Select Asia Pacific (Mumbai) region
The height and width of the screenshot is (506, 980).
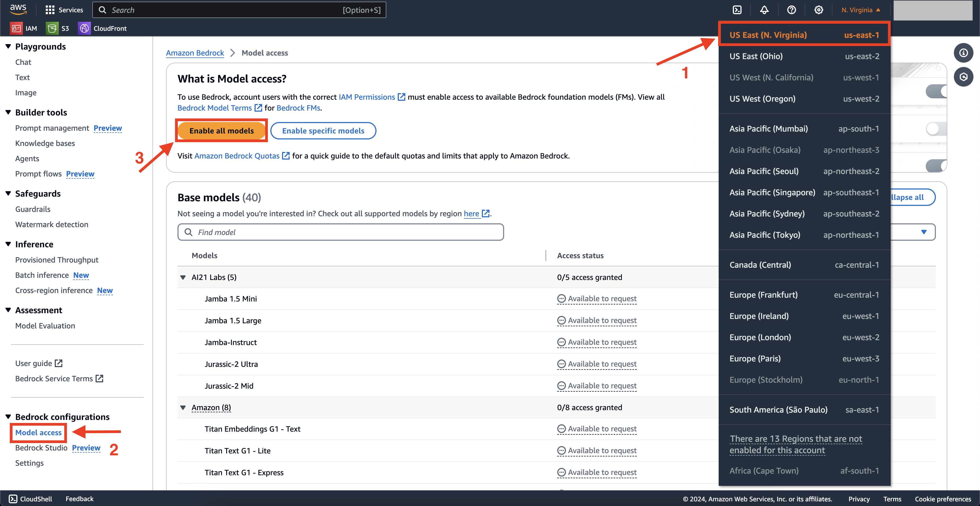click(804, 129)
